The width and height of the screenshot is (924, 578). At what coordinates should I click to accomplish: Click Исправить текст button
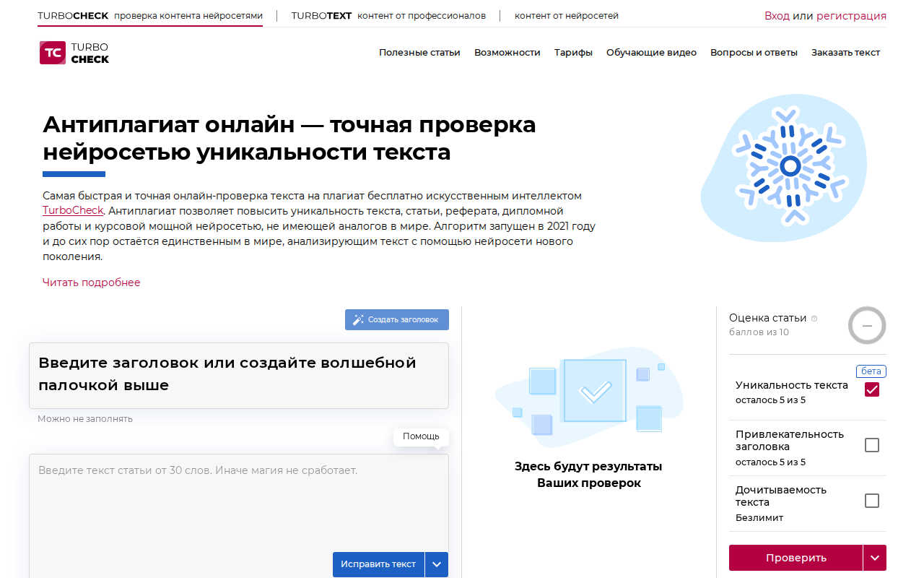pyautogui.click(x=378, y=564)
